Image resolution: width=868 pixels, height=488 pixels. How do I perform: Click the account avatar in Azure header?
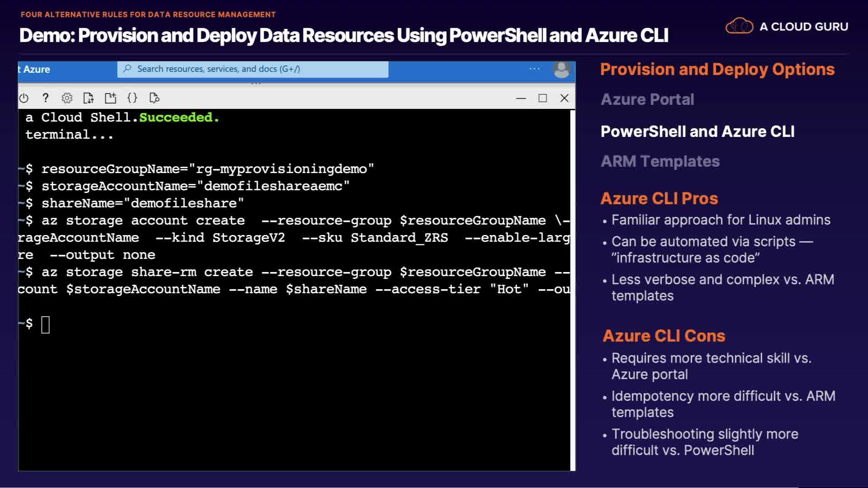[x=561, y=69]
